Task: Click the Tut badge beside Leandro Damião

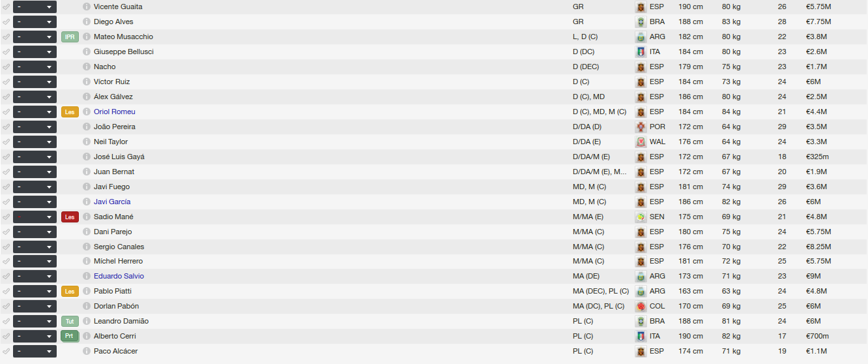Action: click(x=70, y=321)
